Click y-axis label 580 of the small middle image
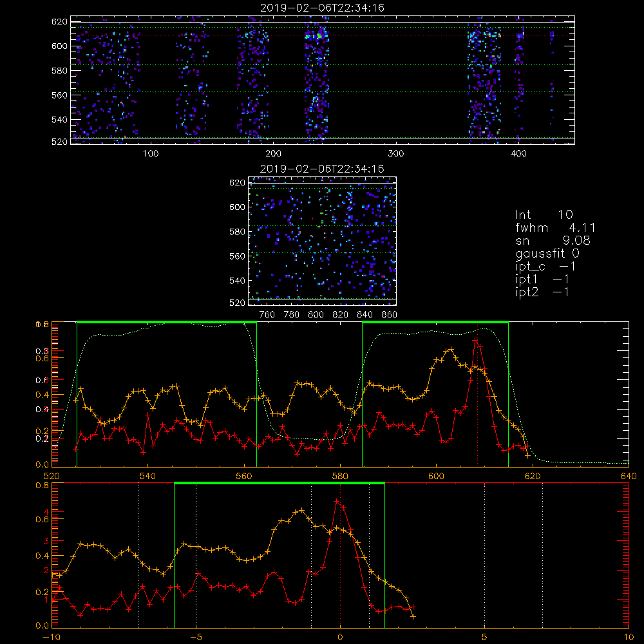This screenshot has width=644, height=644. 237,232
